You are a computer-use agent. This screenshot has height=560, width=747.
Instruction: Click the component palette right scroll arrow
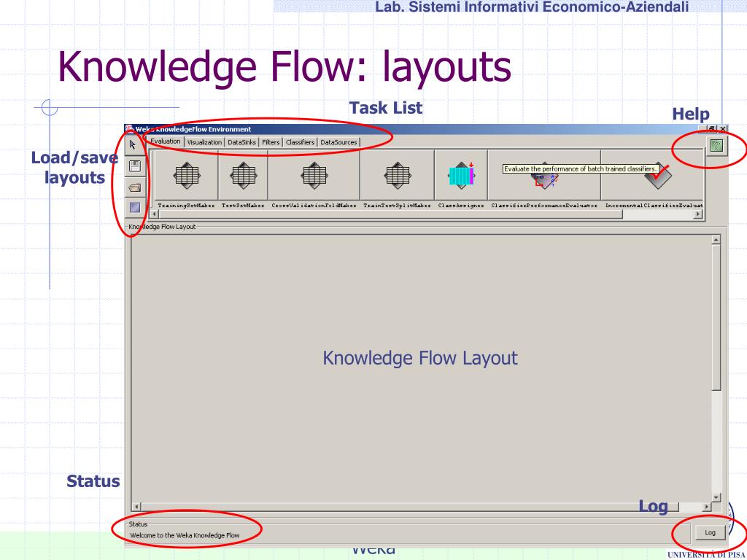(x=698, y=214)
